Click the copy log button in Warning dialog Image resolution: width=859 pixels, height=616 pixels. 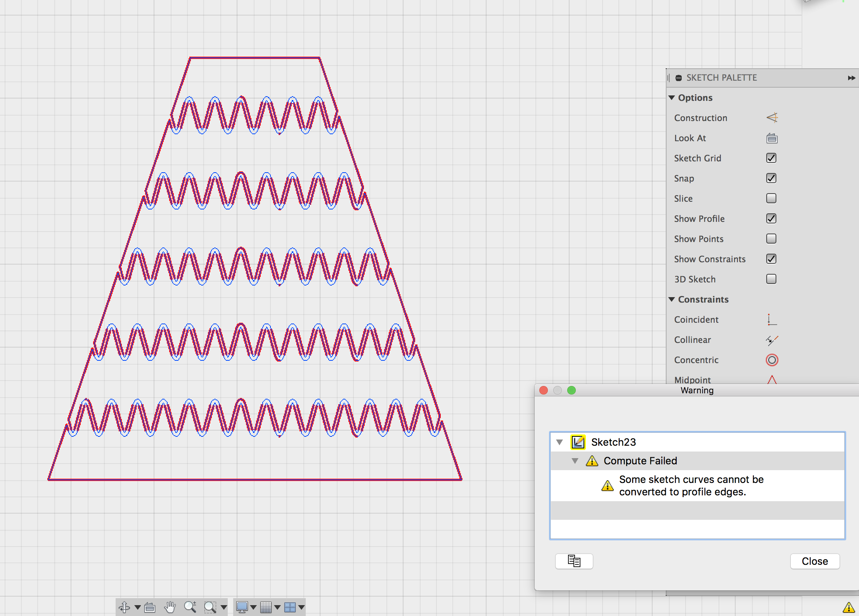point(574,561)
